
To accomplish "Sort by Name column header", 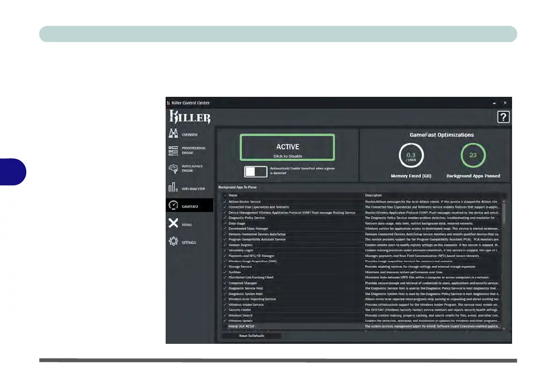I will [233, 195].
